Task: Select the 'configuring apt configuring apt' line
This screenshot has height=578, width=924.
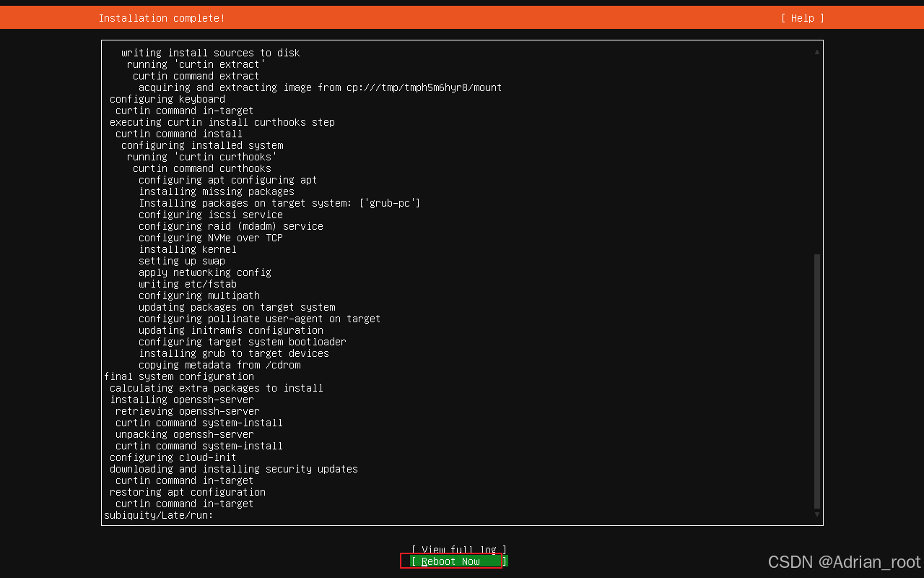Action: pyautogui.click(x=228, y=180)
